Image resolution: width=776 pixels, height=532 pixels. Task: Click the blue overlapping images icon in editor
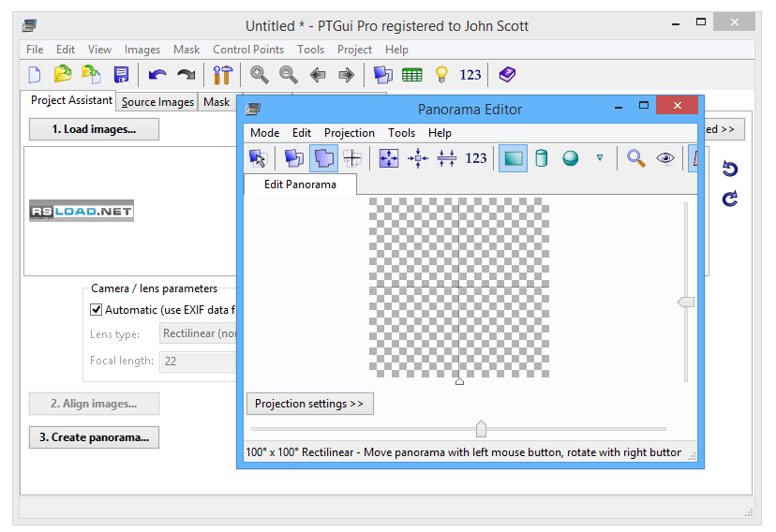(294, 158)
